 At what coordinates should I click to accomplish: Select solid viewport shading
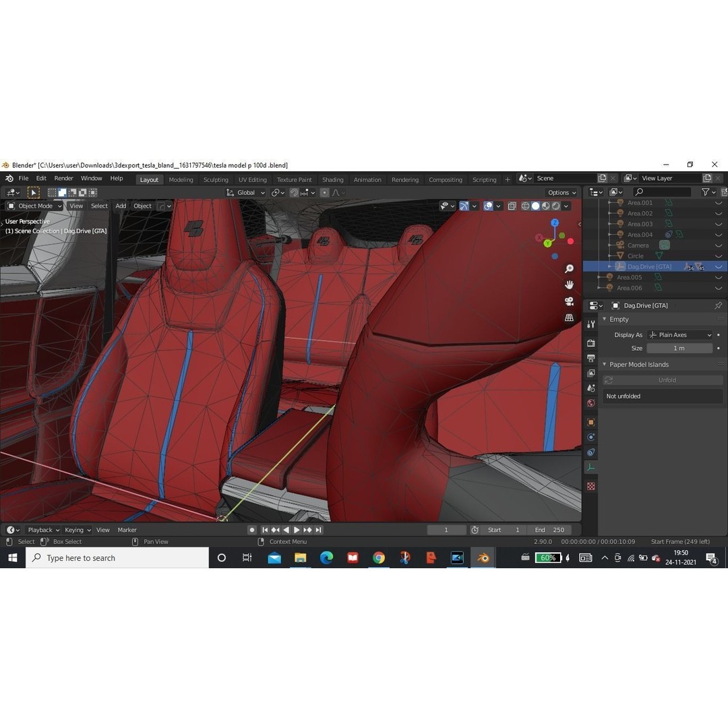[535, 206]
